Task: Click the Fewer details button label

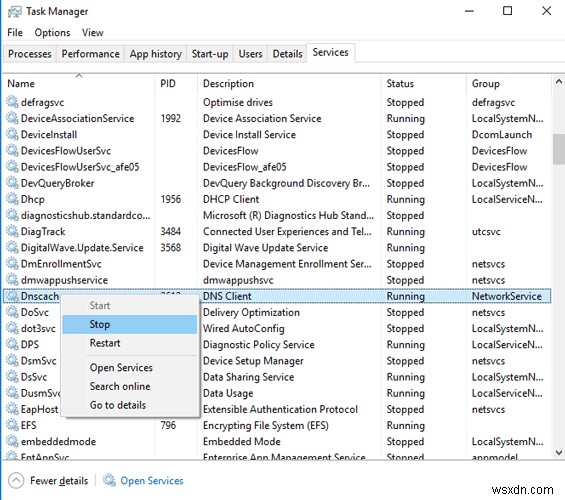Action: pyautogui.click(x=59, y=481)
